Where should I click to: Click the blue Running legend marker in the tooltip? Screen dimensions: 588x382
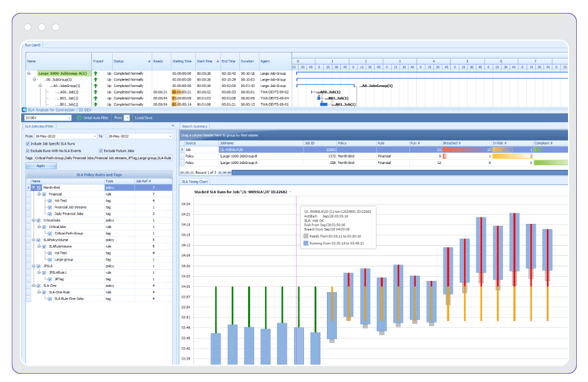pyautogui.click(x=306, y=243)
